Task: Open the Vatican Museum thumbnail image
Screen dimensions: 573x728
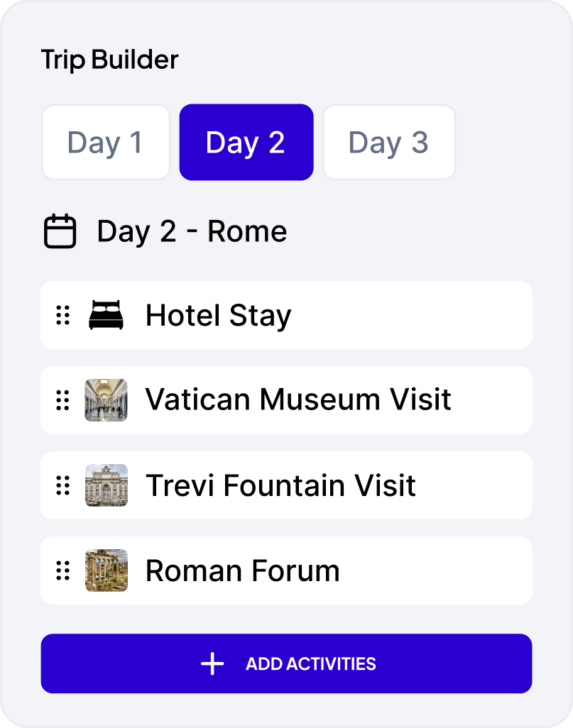Action: click(x=106, y=400)
